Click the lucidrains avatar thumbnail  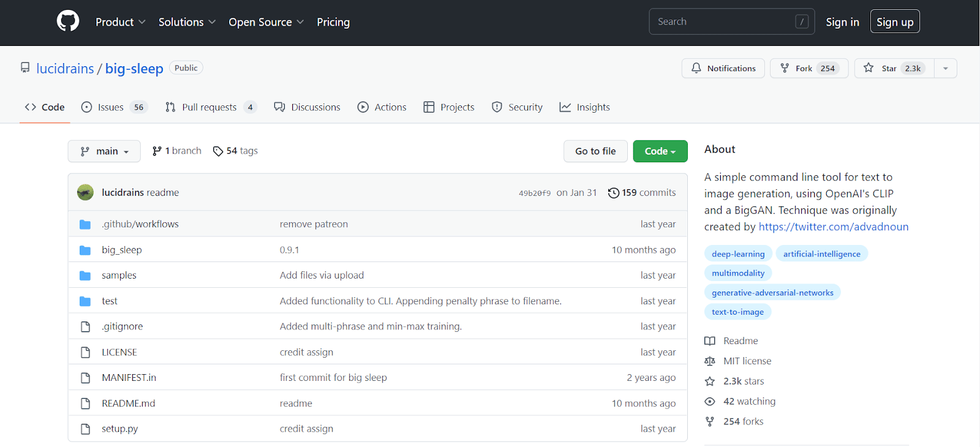(85, 192)
